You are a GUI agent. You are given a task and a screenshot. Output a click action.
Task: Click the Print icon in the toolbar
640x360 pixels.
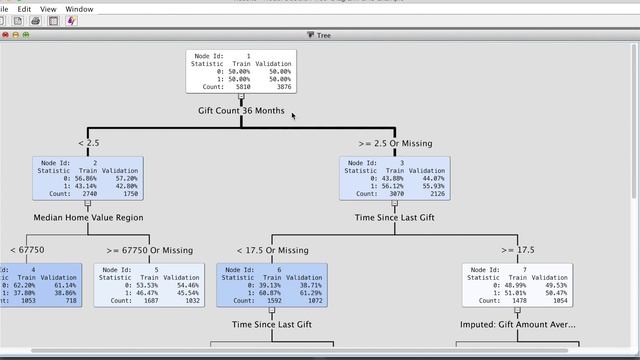pos(36,21)
